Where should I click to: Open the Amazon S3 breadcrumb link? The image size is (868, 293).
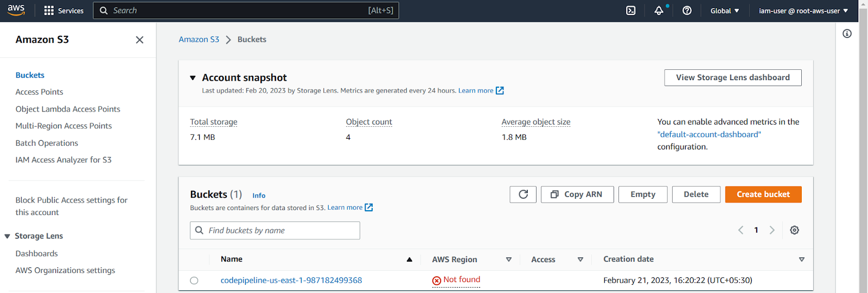click(x=199, y=40)
